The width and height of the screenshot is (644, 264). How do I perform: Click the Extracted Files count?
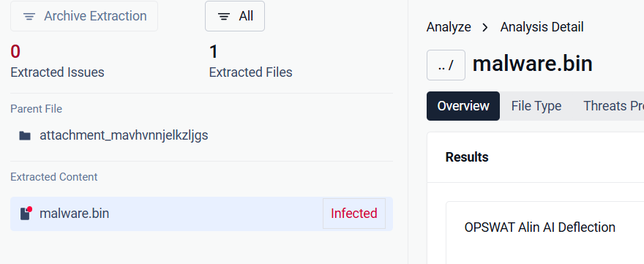tap(213, 52)
